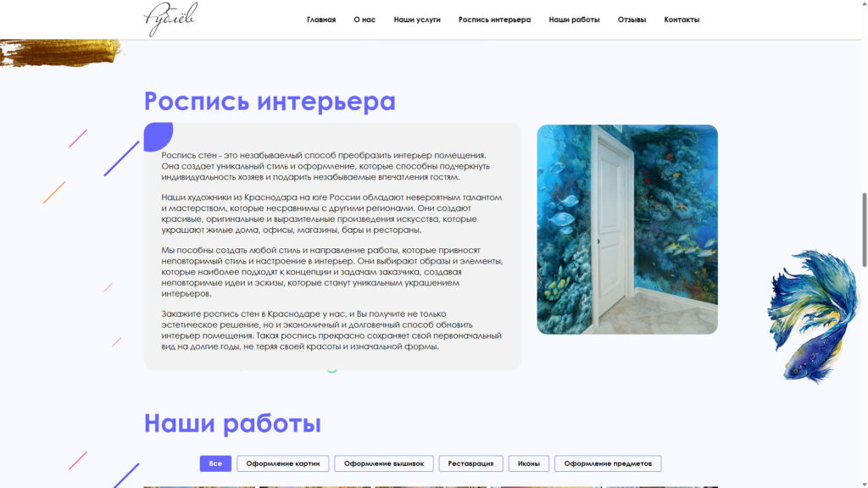The width and height of the screenshot is (868, 488).
Task: Open the Отзывы page
Action: [x=632, y=19]
